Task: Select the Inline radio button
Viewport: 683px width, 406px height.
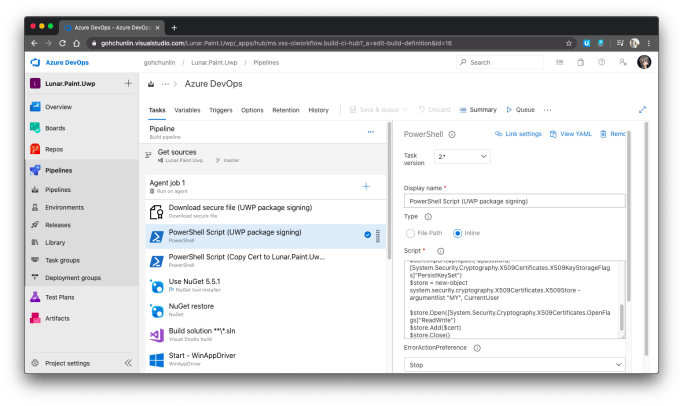Action: (x=457, y=233)
